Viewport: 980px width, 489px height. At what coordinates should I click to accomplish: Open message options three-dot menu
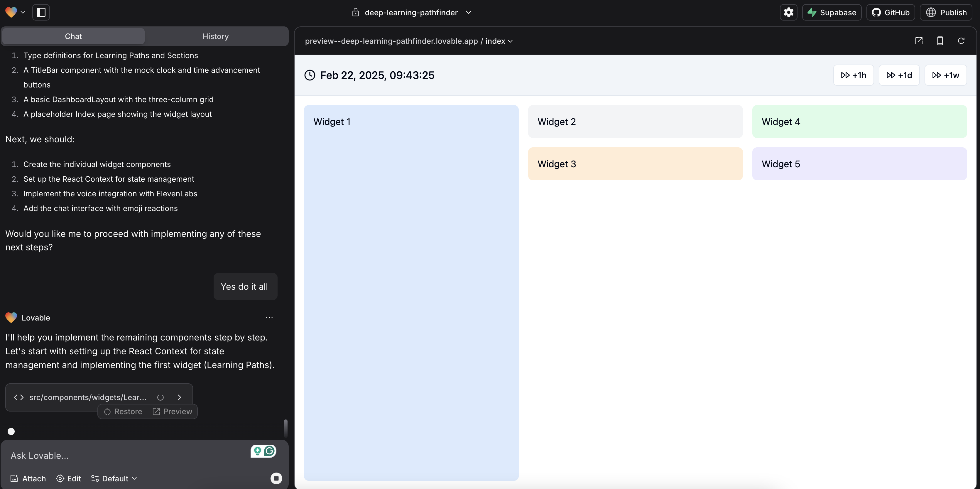coord(269,318)
